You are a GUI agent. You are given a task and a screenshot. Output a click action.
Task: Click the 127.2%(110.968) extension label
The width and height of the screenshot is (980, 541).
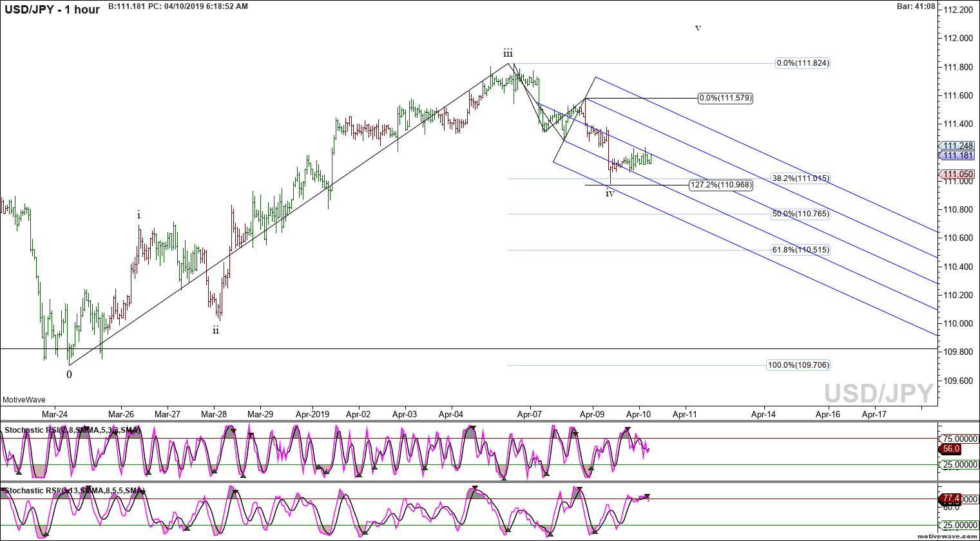pos(721,185)
